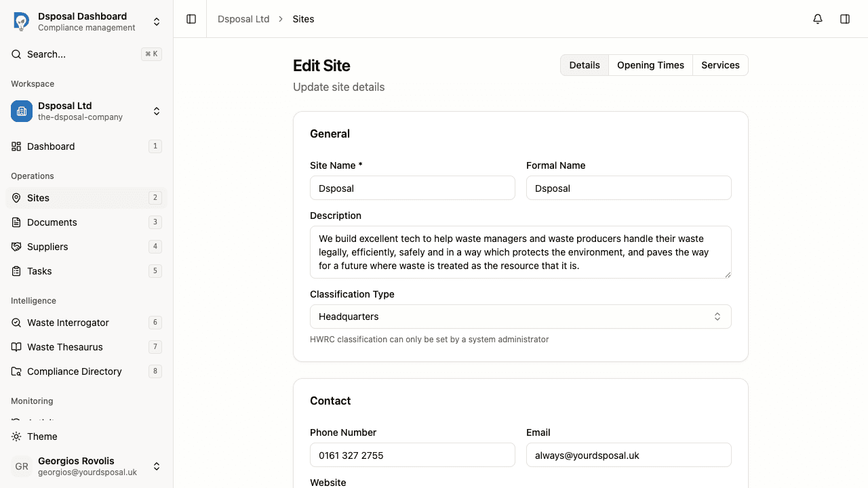Open the Documents section icon
Screen dimensions: 868x488
tap(16, 222)
